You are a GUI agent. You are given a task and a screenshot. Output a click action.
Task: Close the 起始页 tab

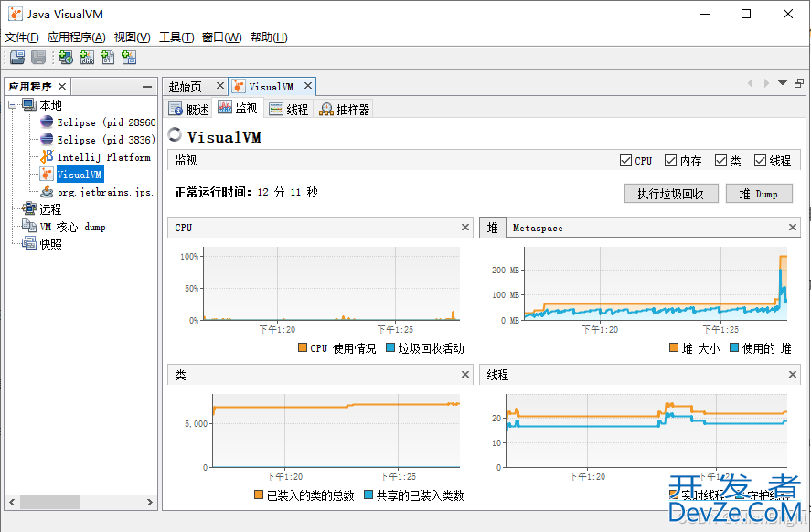[x=219, y=86]
